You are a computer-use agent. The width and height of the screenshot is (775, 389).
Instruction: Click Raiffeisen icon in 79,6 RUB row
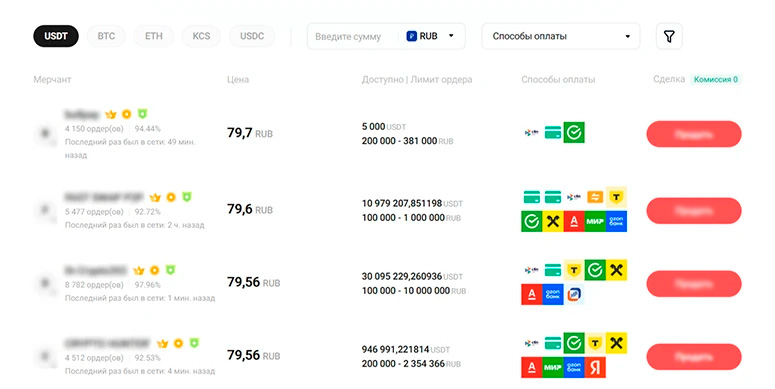point(553,221)
